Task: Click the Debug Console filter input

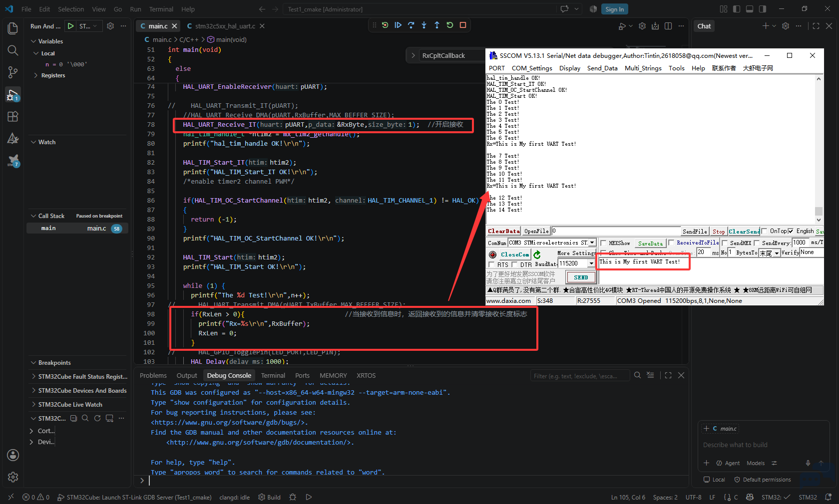Action: click(579, 376)
